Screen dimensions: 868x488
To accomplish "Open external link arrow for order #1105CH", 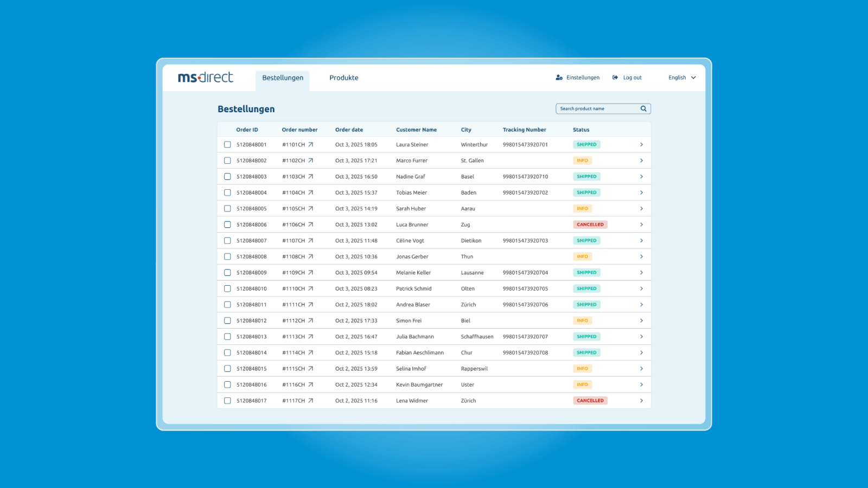I will coord(311,209).
